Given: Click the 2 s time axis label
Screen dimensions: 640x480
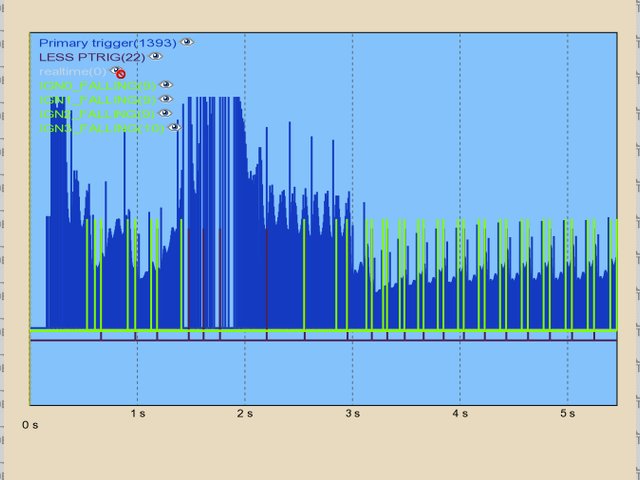Looking at the screenshot, I should [244, 413].
